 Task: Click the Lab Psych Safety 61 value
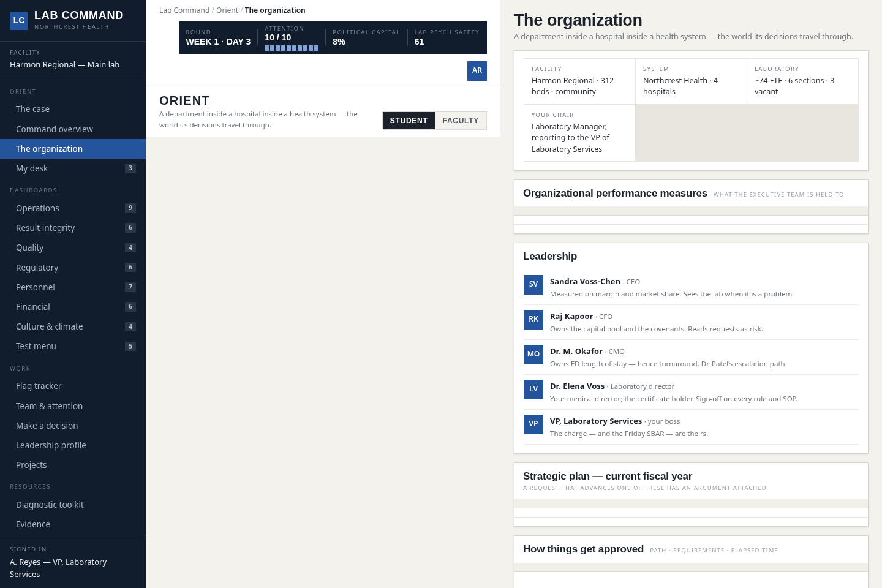coord(420,42)
